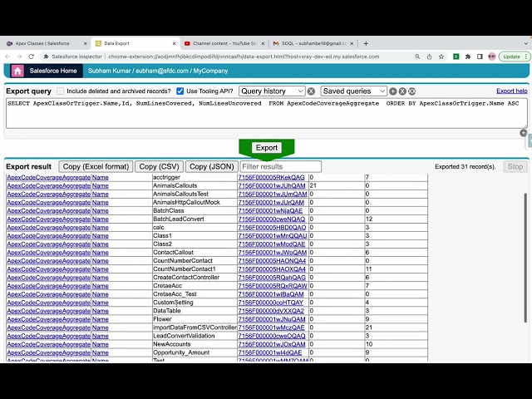Click in the SOQL query text area

coord(267,114)
